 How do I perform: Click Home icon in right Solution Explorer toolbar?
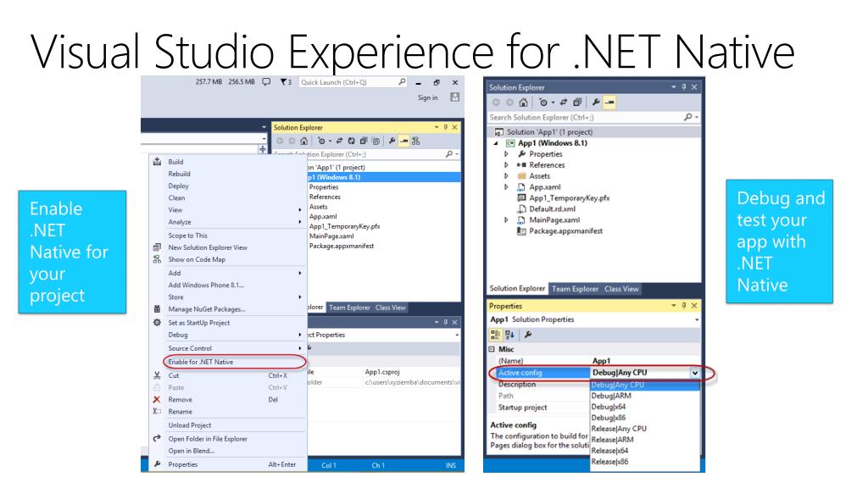point(523,103)
